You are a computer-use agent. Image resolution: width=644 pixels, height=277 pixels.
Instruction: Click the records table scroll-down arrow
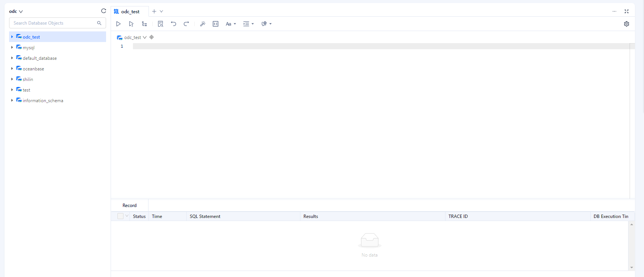click(x=631, y=268)
